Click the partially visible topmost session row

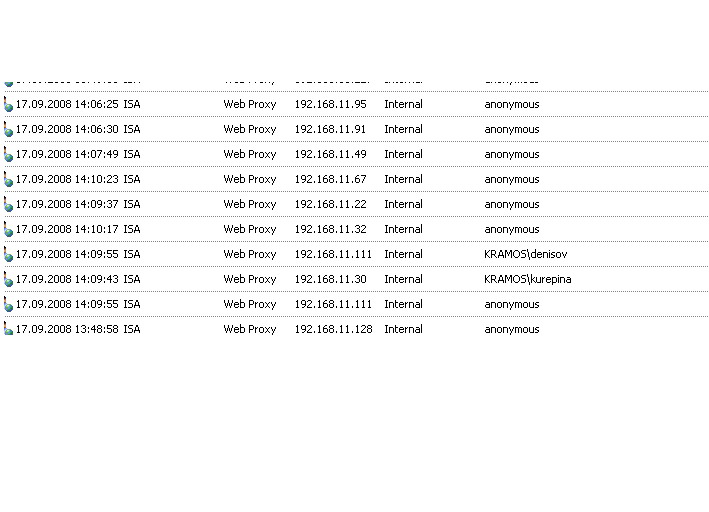[x=356, y=83]
